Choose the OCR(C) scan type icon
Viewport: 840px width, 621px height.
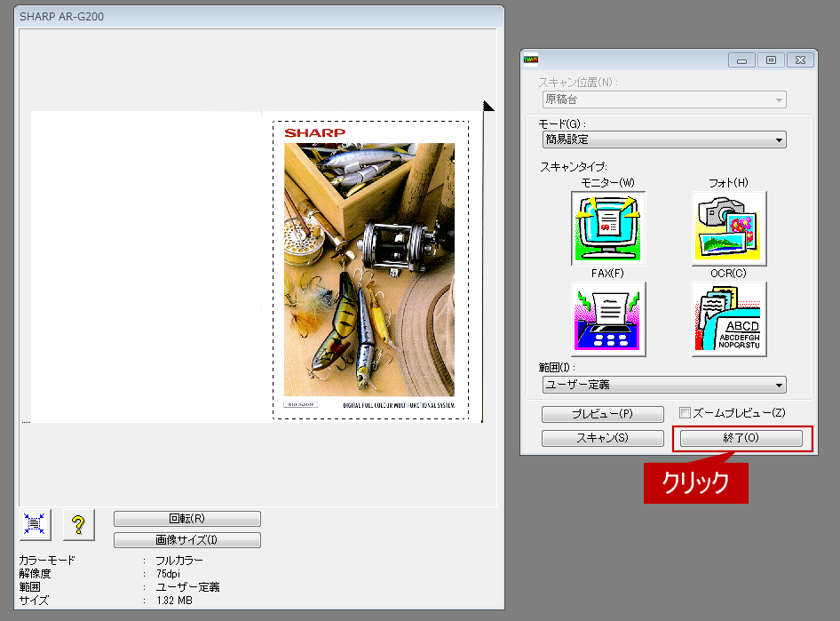[x=729, y=318]
